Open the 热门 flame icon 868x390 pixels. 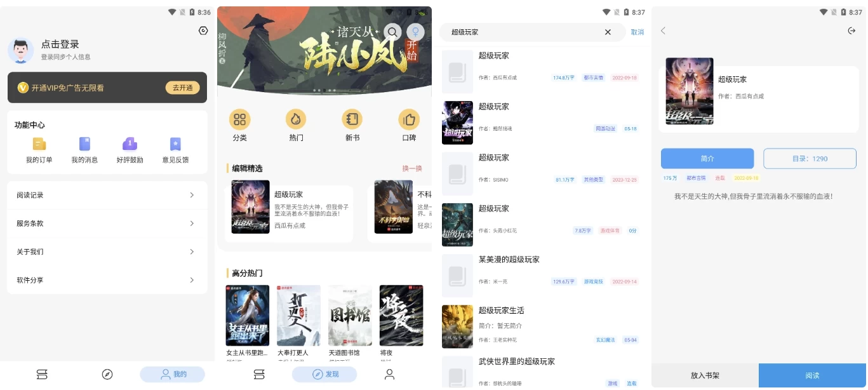coord(296,119)
